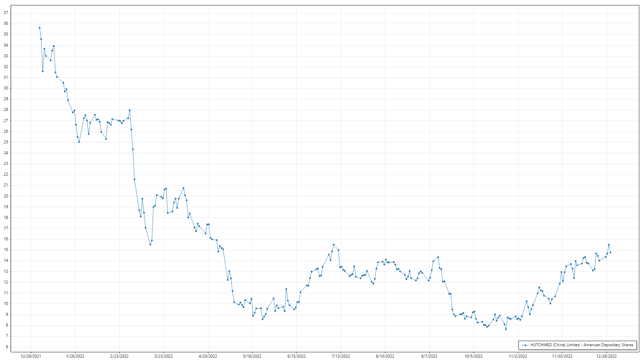Screen dimensions: 644x362
Task: Select the late December peak point near 15.5
Action: (x=609, y=245)
